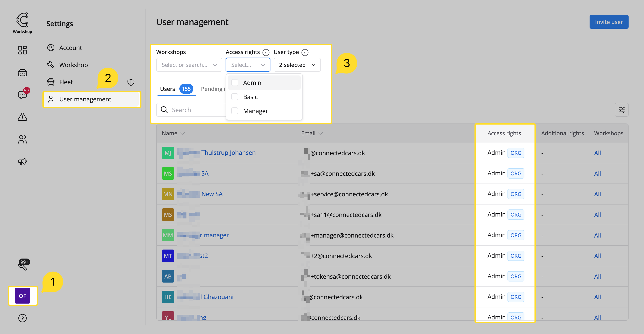Expand the User type 2 selected dropdown
644x334 pixels.
(x=297, y=65)
